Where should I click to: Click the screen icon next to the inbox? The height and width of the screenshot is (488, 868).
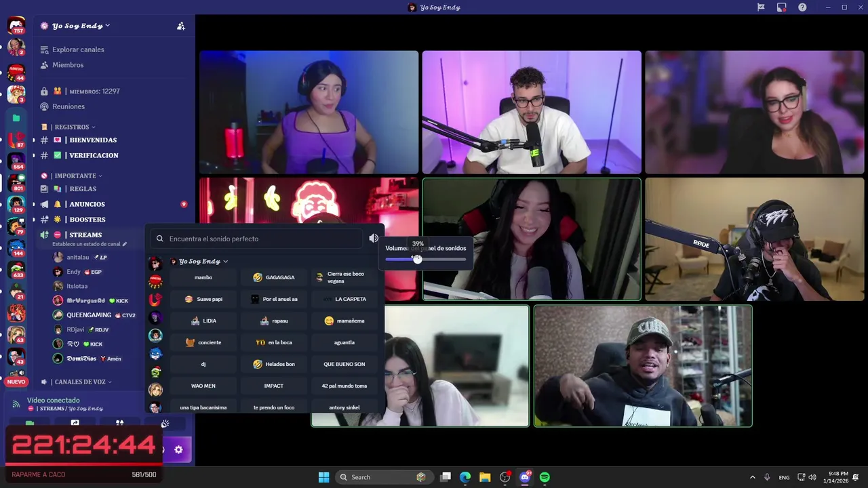coord(782,7)
